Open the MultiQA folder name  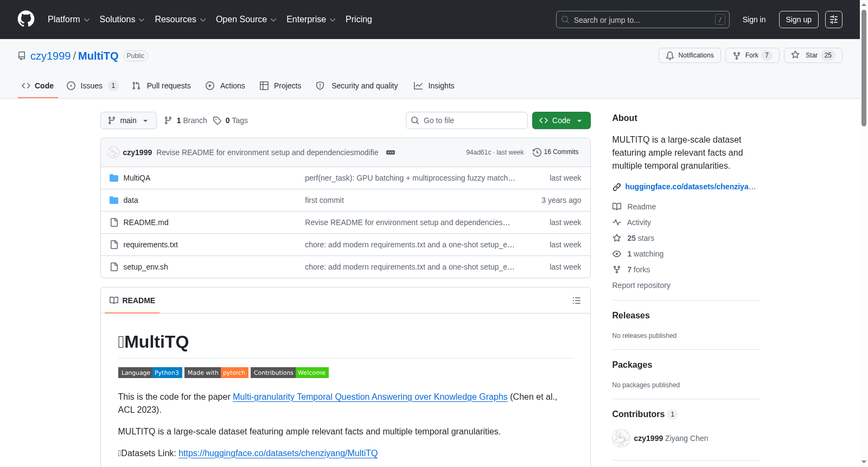click(137, 178)
